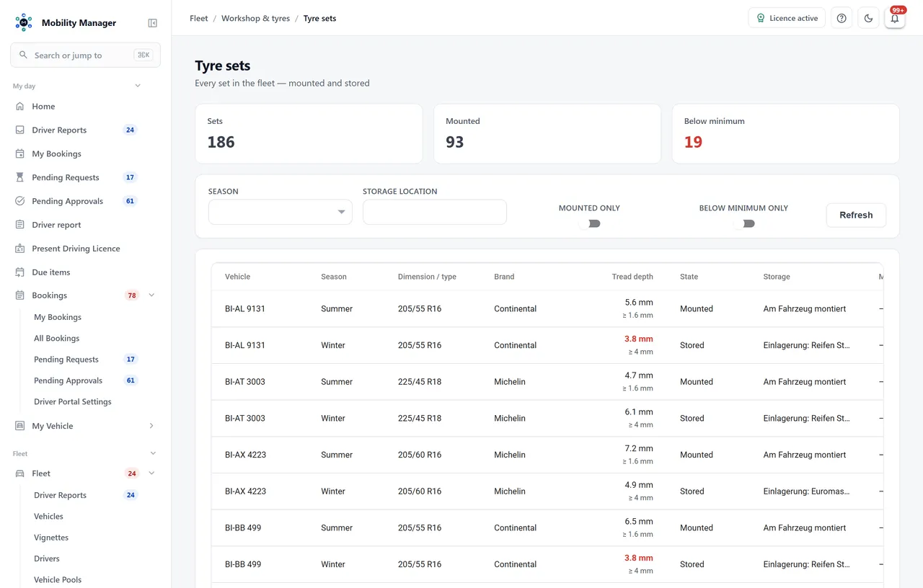The image size is (923, 588).
Task: Click the Bookings calendar icon
Action: (20, 295)
